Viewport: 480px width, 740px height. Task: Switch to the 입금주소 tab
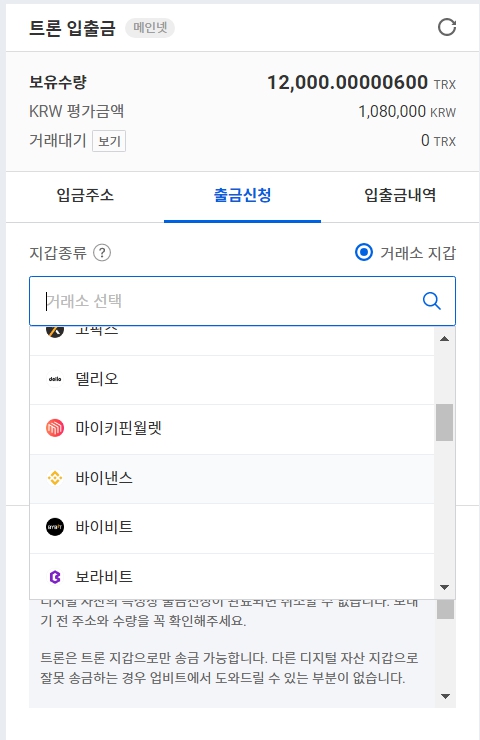pos(85,195)
